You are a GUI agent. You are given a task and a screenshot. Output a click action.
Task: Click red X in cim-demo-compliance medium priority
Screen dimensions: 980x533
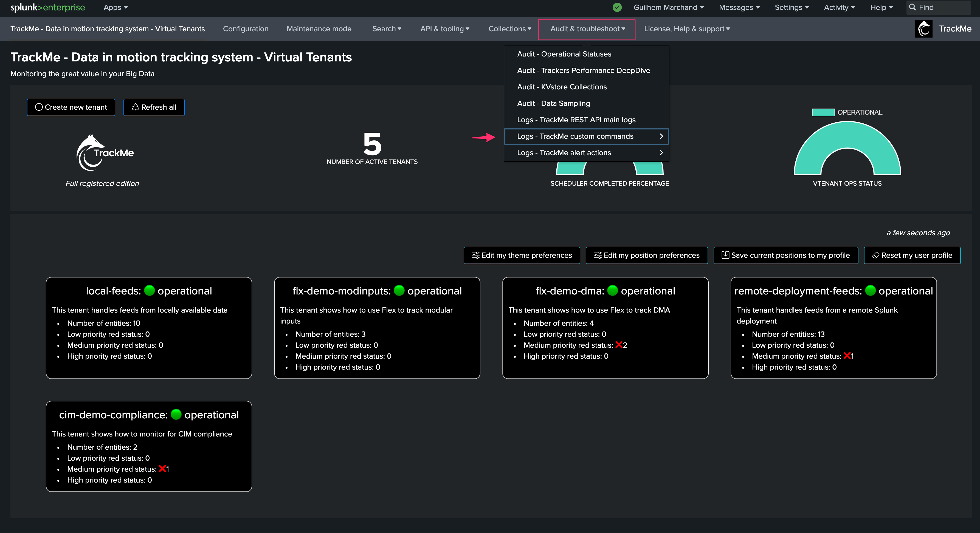click(x=162, y=469)
